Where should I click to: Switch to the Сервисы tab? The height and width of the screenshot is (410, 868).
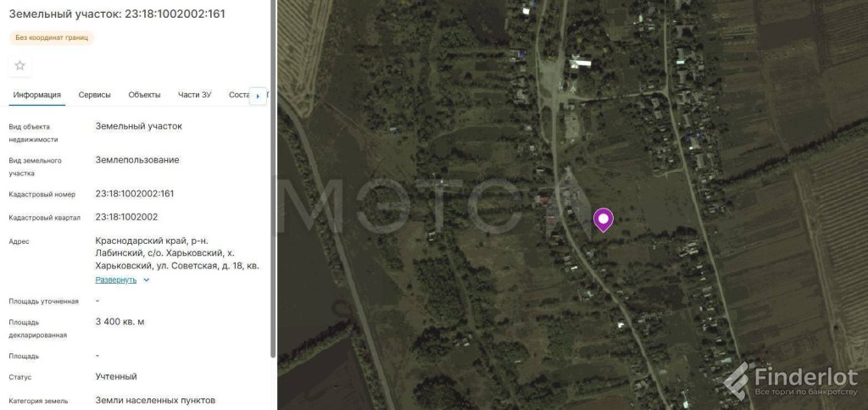point(95,95)
